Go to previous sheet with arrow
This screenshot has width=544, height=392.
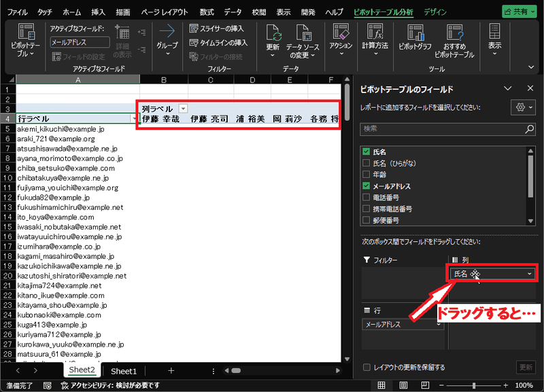(18, 370)
